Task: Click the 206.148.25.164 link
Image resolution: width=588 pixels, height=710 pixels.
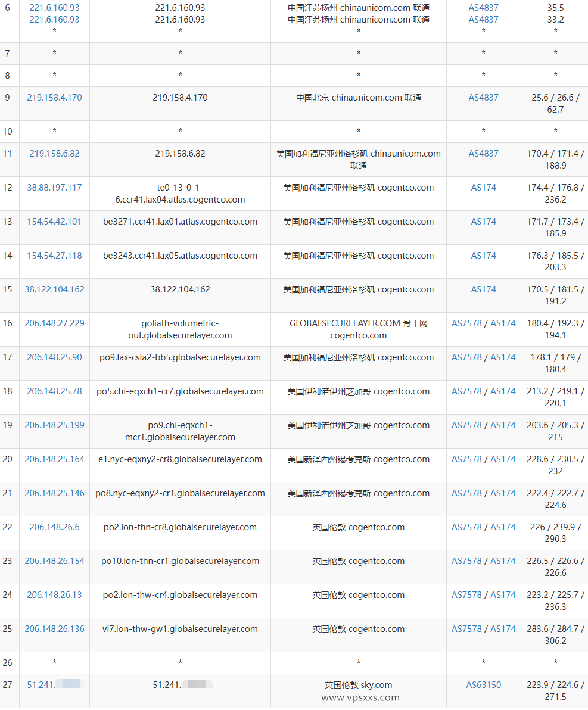Action: point(54,459)
